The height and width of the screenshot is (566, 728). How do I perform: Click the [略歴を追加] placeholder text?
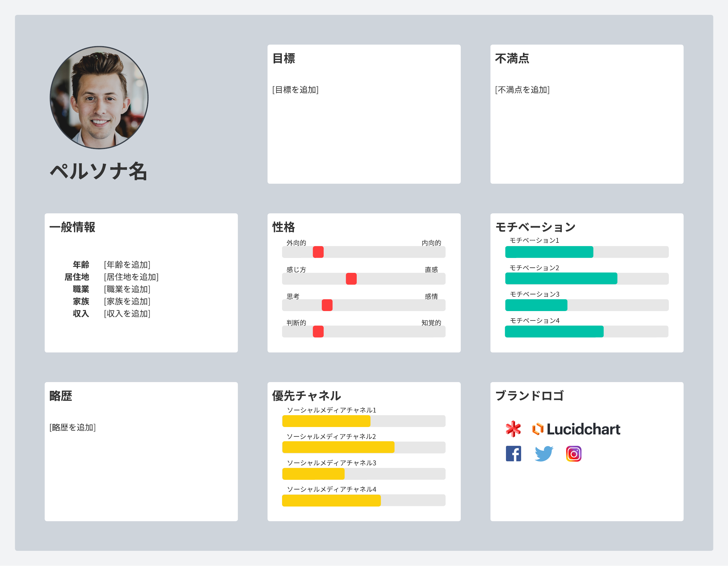pyautogui.click(x=72, y=428)
